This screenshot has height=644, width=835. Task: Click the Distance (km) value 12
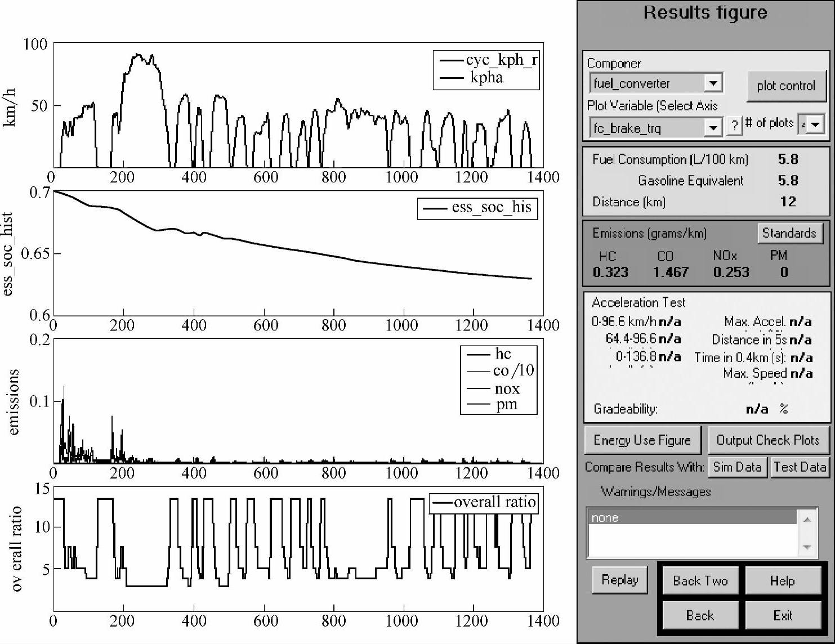[788, 202]
